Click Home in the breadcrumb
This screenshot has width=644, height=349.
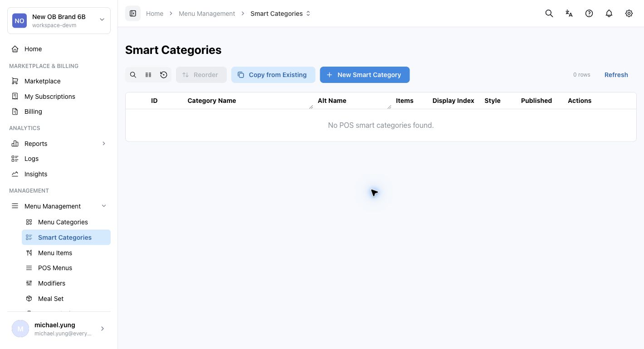[155, 14]
